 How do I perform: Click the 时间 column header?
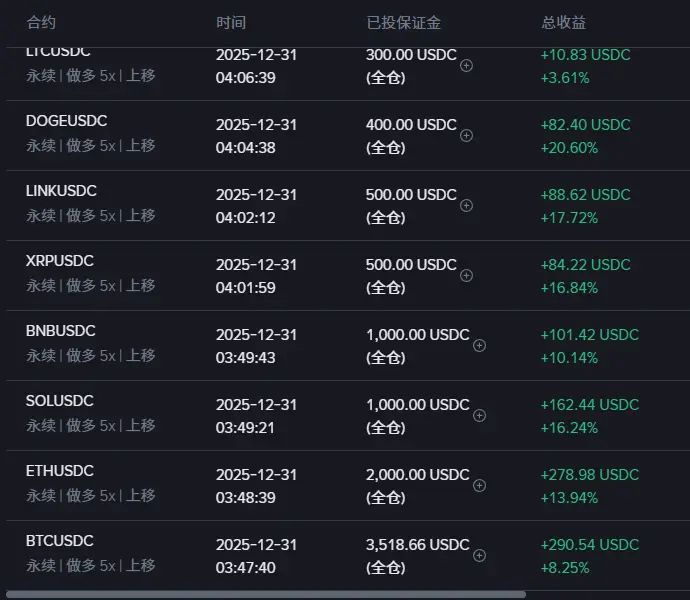pos(230,22)
